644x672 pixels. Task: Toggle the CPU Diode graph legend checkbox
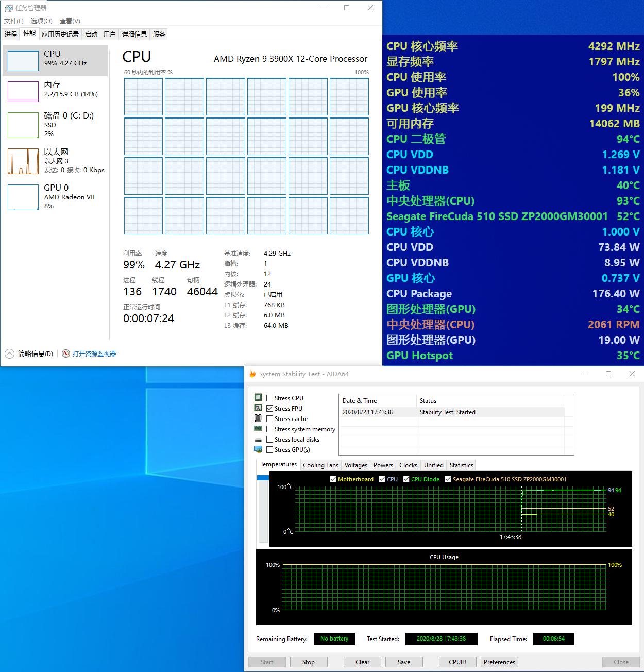click(x=406, y=479)
